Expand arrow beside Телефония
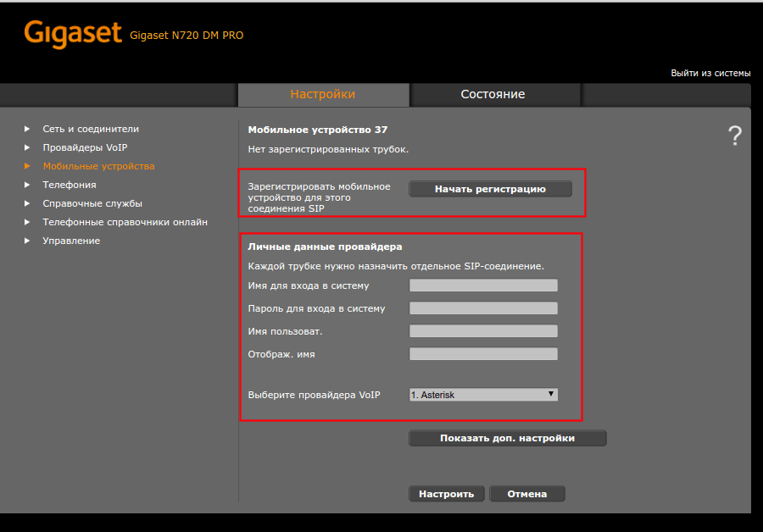The width and height of the screenshot is (763, 532). [27, 185]
